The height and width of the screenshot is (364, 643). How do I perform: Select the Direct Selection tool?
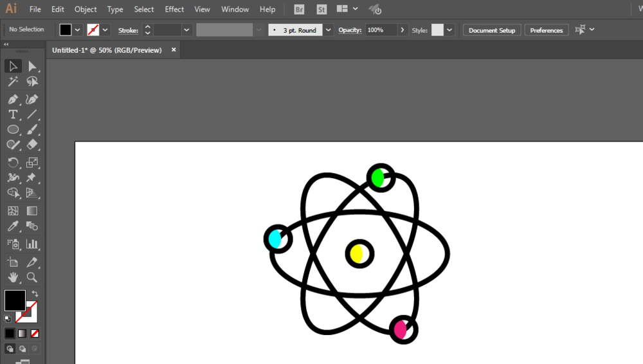click(32, 66)
